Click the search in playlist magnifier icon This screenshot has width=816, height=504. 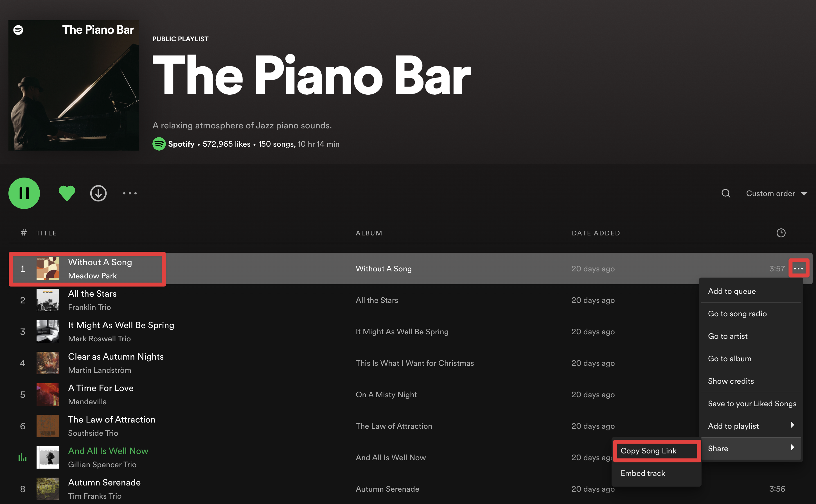click(725, 193)
